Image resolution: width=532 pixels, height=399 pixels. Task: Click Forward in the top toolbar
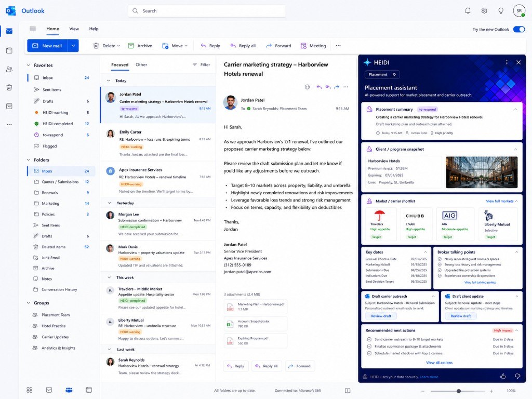278,46
